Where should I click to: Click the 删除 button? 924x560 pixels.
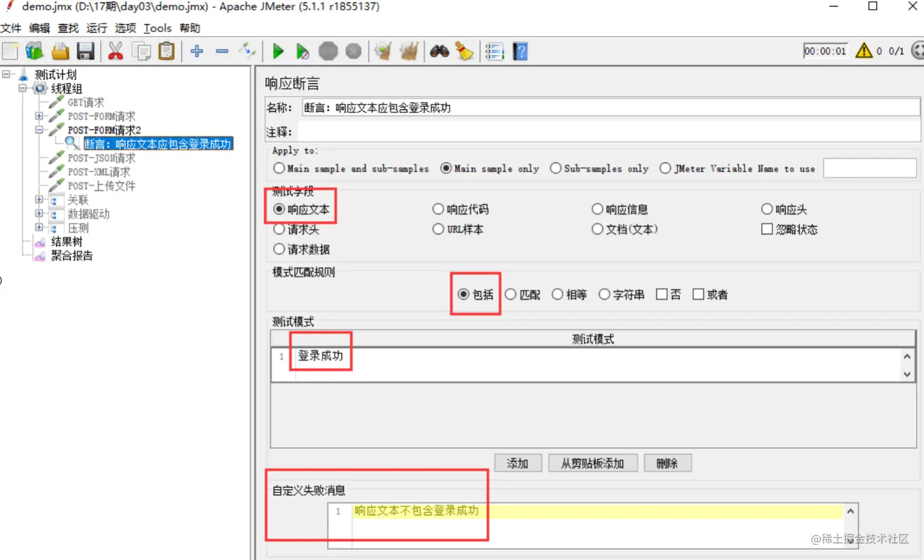point(667,464)
